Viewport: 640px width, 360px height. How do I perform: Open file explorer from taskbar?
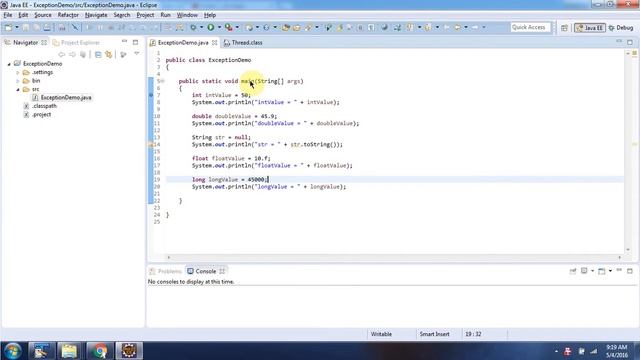click(x=69, y=351)
